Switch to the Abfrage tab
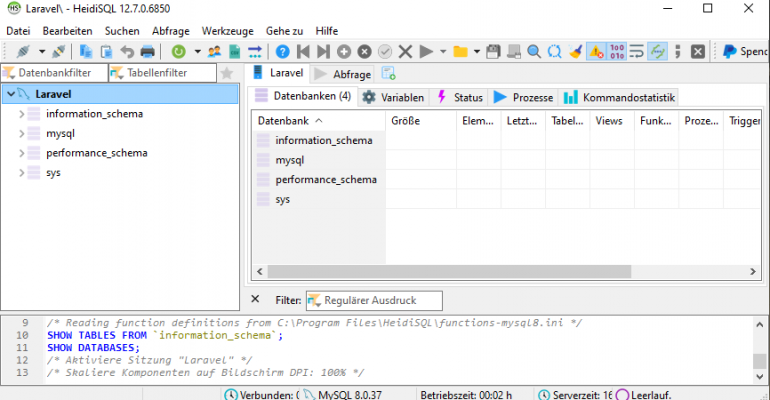This screenshot has height=400, width=770. 343,74
